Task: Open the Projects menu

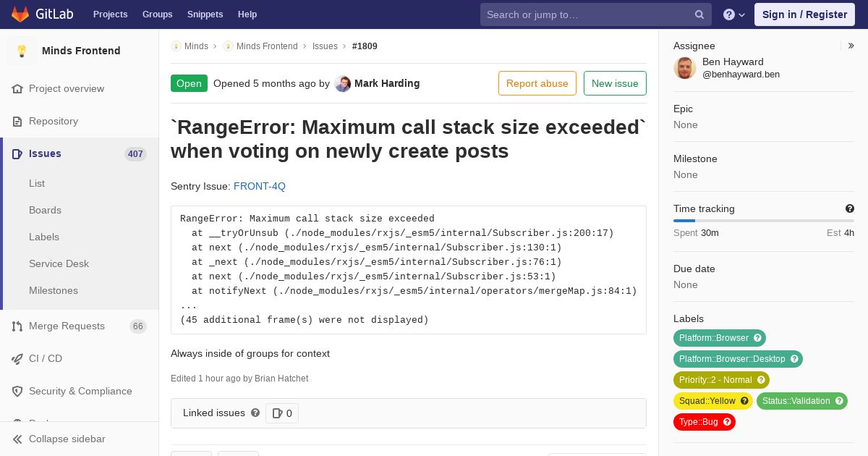Action: click(110, 14)
